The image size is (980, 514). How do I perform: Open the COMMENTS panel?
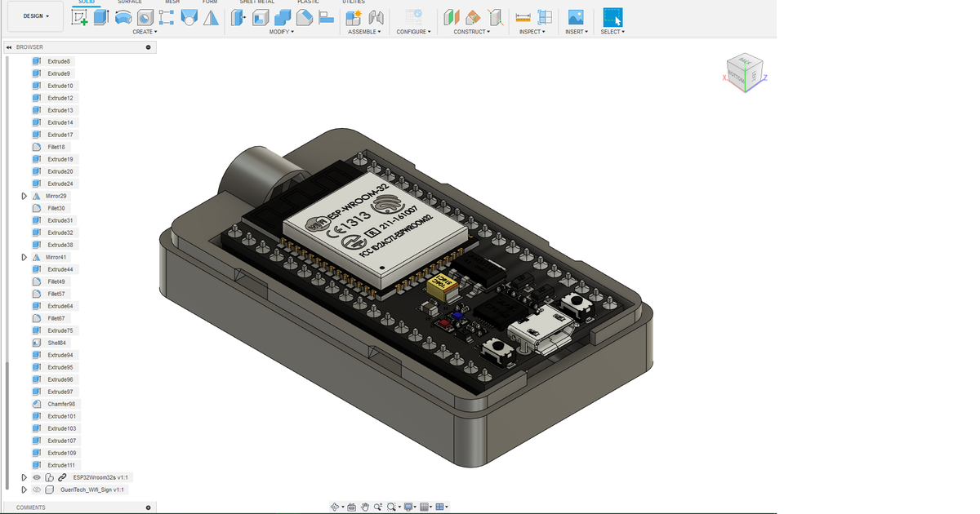point(30,507)
